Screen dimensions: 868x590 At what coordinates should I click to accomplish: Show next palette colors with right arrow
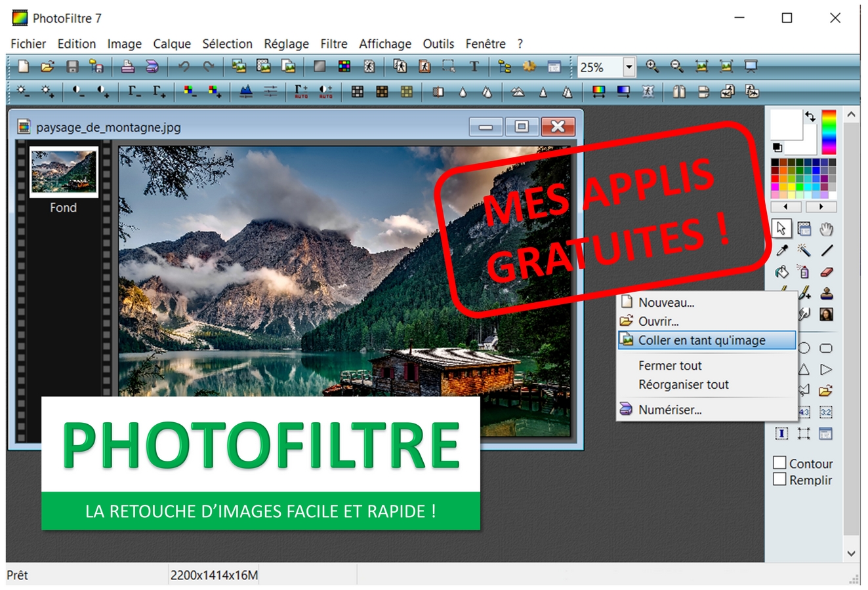coord(821,206)
